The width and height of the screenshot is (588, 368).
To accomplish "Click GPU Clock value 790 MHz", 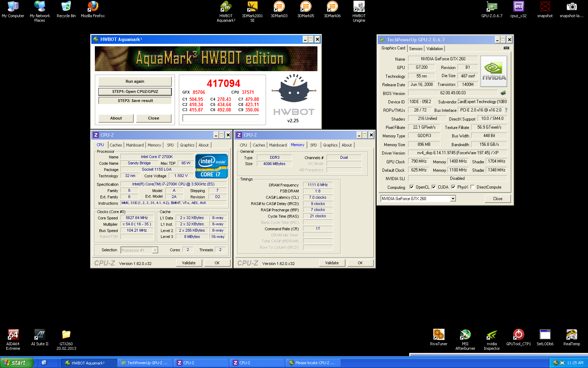I will coord(419,161).
